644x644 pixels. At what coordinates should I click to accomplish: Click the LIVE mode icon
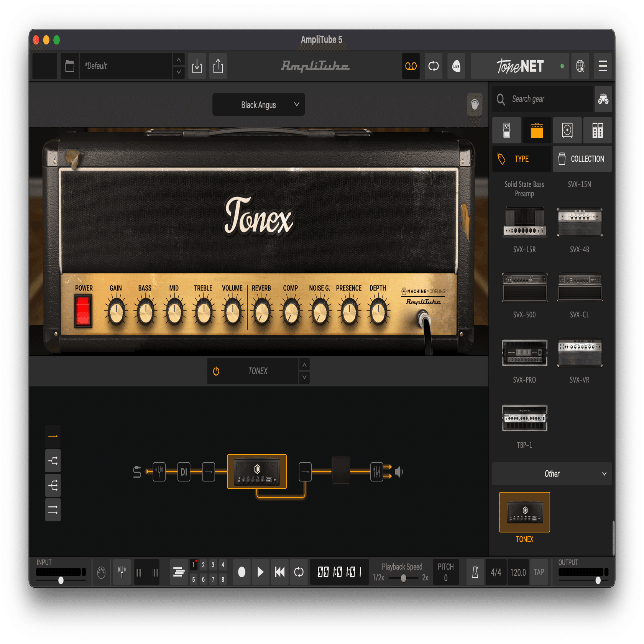tap(456, 66)
